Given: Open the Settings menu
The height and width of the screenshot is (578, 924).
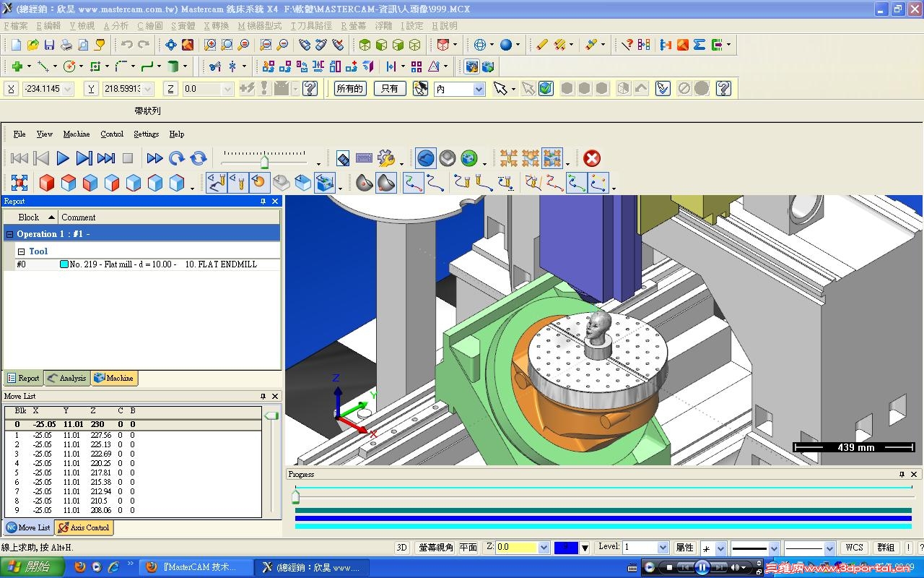Looking at the screenshot, I should pyautogui.click(x=146, y=134).
